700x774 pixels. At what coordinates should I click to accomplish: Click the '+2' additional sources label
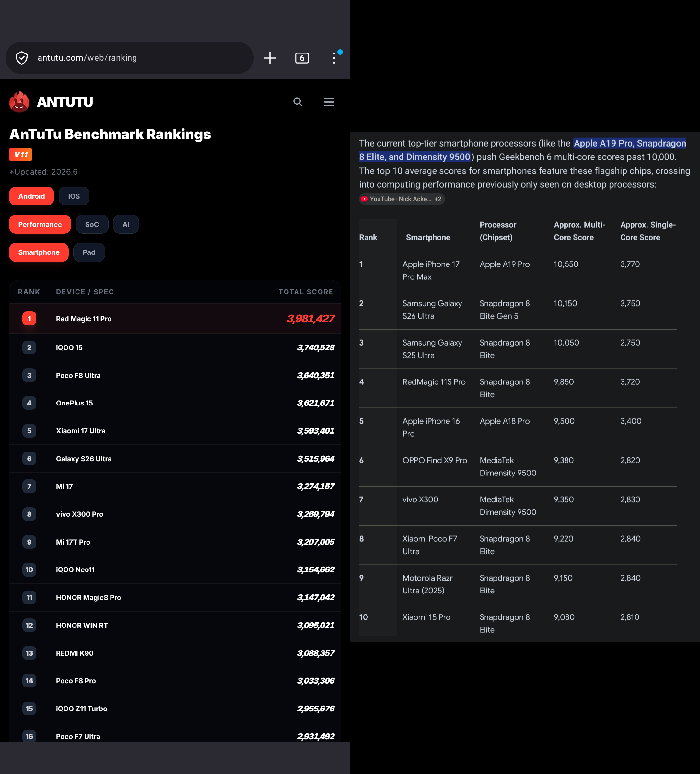(x=438, y=199)
